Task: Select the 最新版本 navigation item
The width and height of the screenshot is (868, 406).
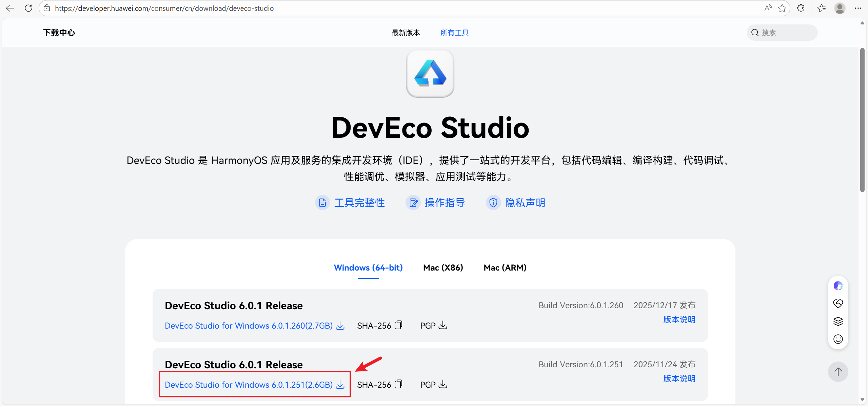Action: tap(406, 33)
